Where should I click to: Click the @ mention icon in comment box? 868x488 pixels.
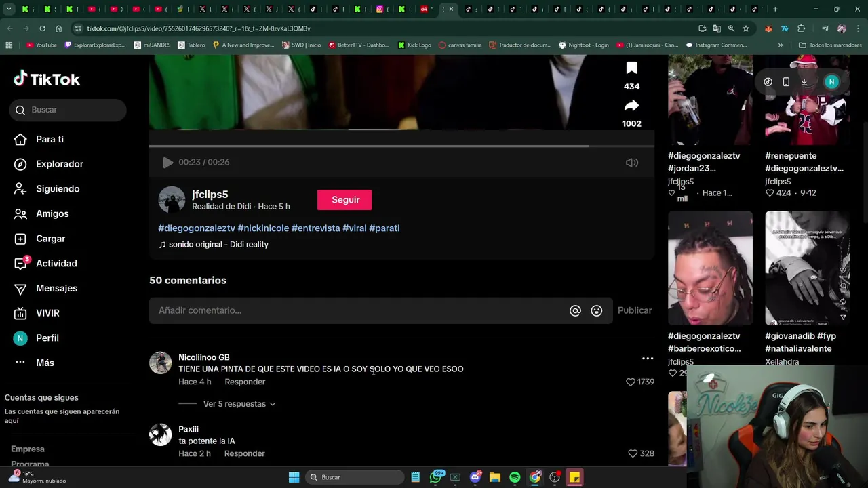tap(575, 310)
